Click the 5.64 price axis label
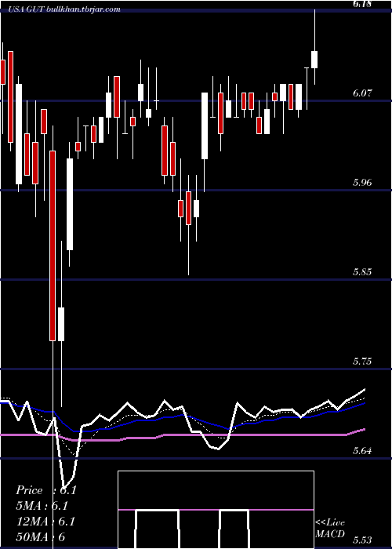Screen dimensions: 392x549 (362, 451)
